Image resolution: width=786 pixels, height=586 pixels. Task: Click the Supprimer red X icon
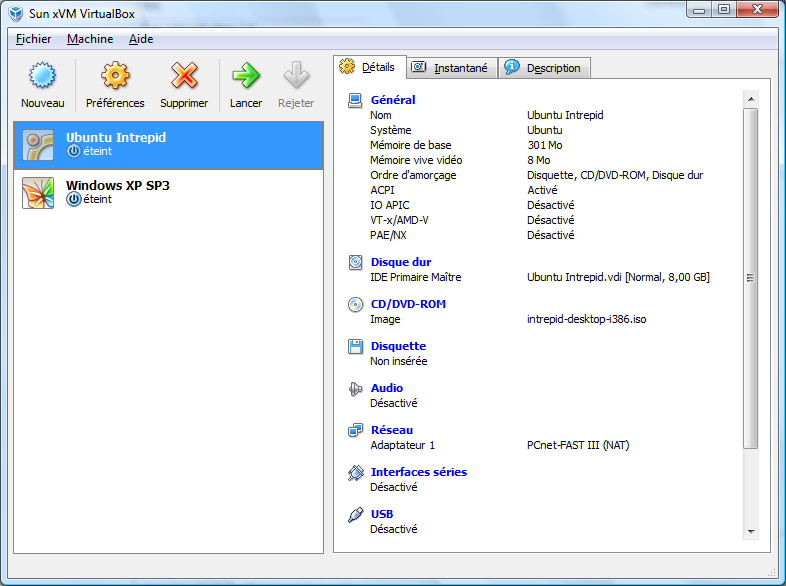point(184,77)
